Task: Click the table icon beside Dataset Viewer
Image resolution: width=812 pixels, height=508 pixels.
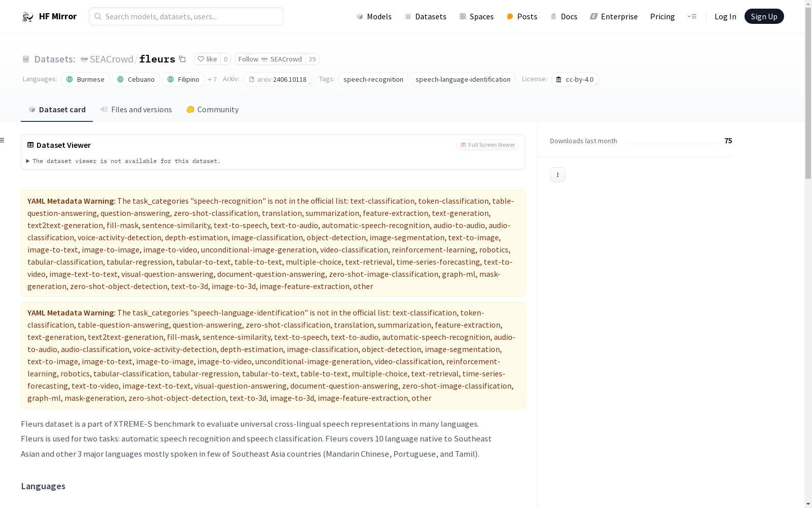Action: click(30, 145)
